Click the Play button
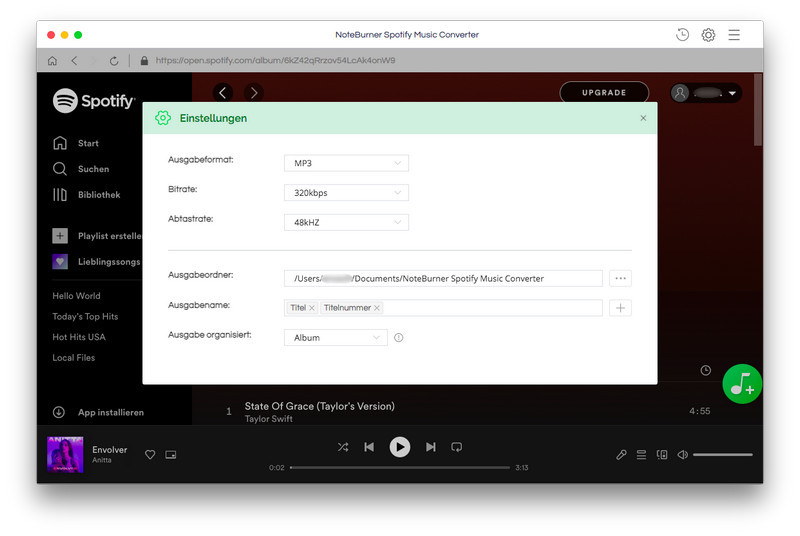This screenshot has height=536, width=800. pos(399,447)
